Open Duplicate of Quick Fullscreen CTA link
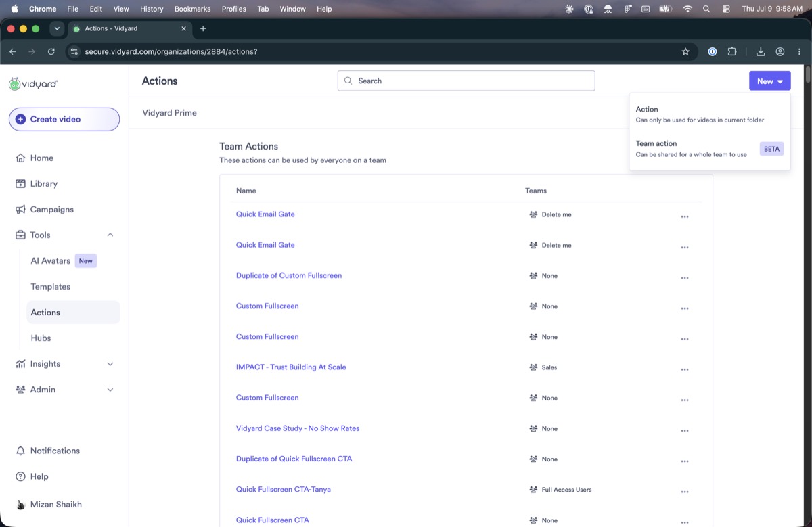The height and width of the screenshot is (527, 812). [x=294, y=459]
